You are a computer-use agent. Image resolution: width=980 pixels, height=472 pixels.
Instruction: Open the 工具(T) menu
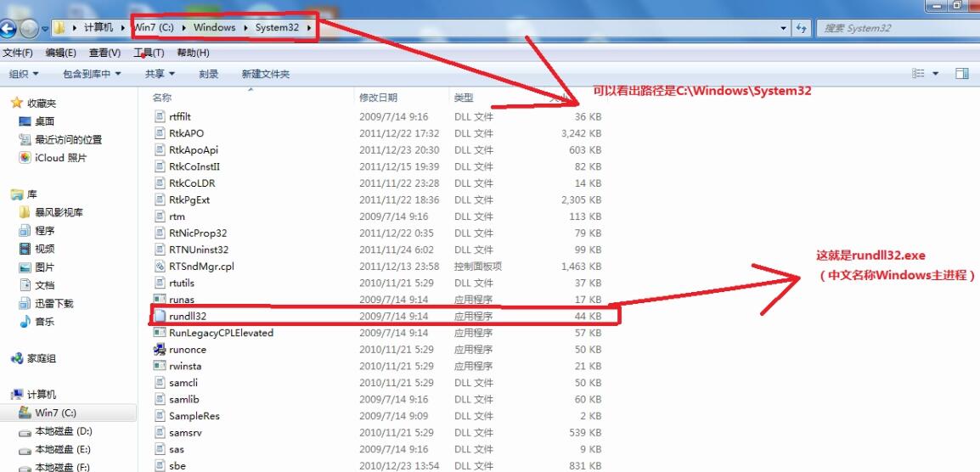click(x=149, y=53)
